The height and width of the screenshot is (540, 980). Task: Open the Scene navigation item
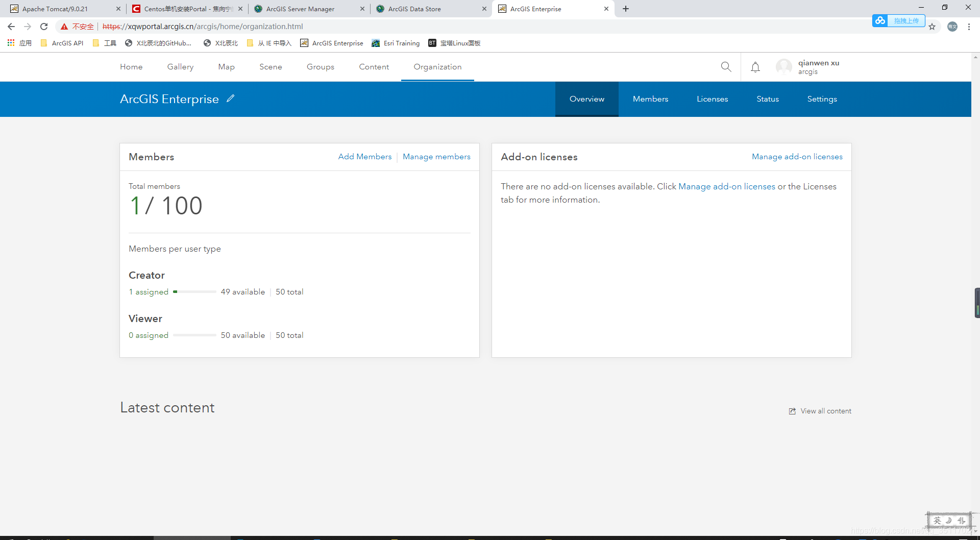click(271, 67)
